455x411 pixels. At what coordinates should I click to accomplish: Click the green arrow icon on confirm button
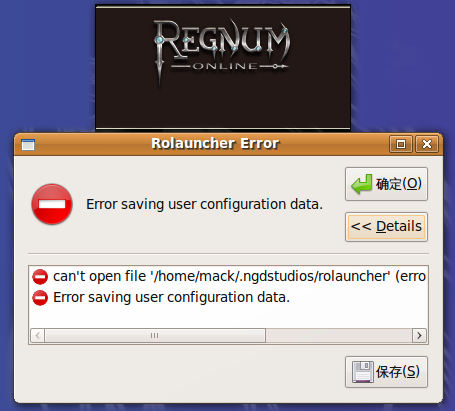click(x=361, y=184)
